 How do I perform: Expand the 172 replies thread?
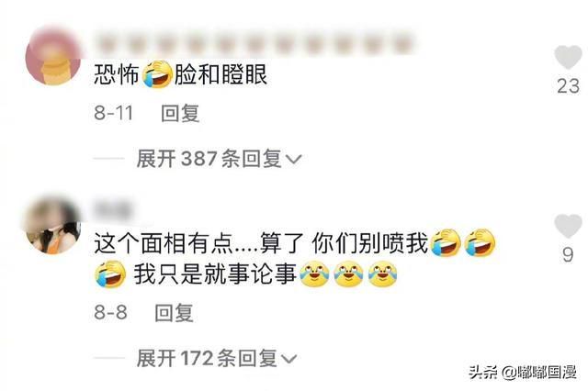click(217, 358)
